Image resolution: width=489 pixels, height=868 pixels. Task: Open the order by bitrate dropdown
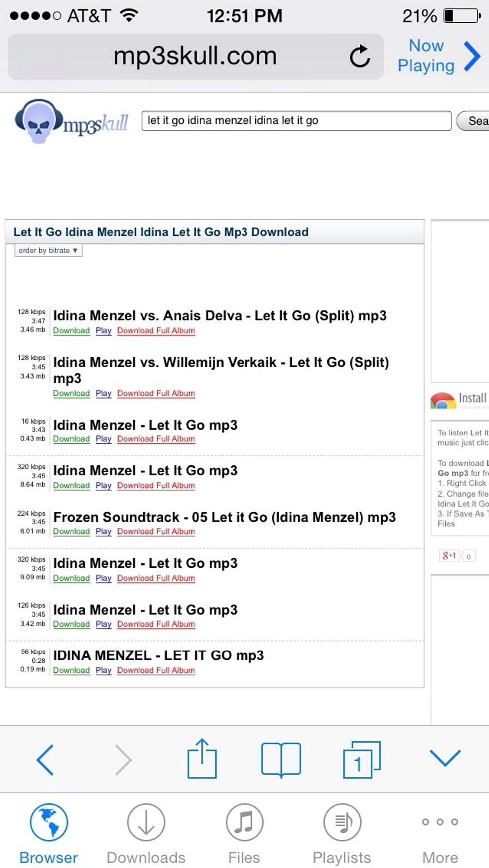coord(47,250)
